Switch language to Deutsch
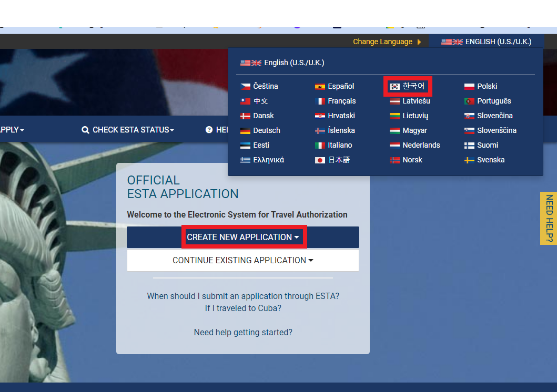The height and width of the screenshot is (392, 557). click(x=260, y=130)
